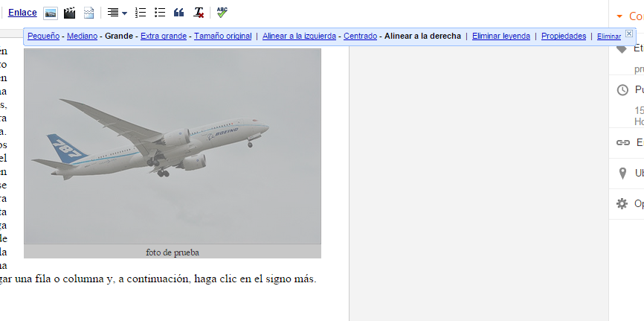Set image size to Extra grande
The width and height of the screenshot is (644, 321).
coord(164,36)
